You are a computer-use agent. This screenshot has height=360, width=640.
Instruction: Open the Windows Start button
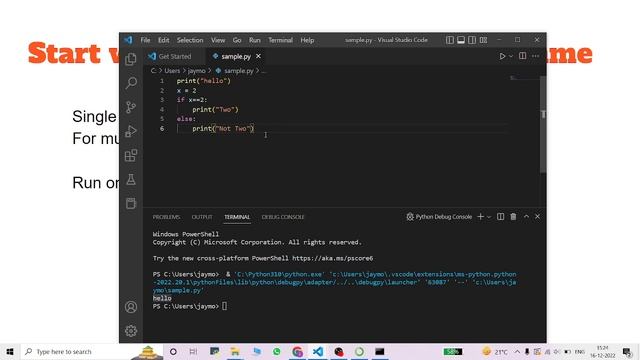point(10,351)
